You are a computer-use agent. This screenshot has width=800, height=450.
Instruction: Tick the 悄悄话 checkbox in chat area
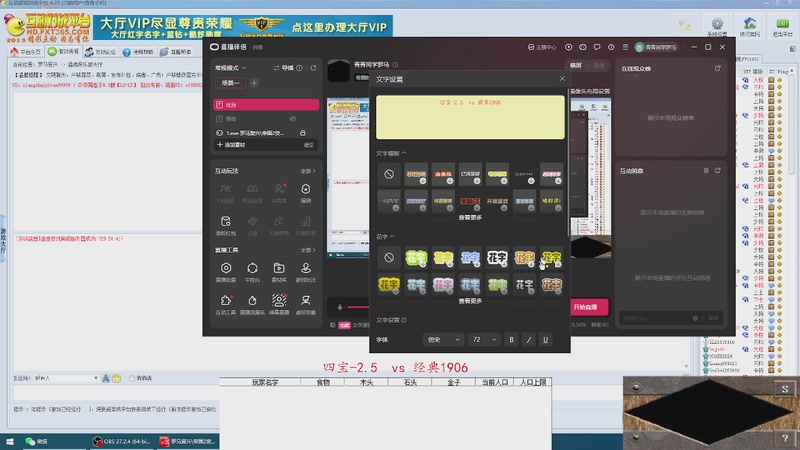pyautogui.click(x=132, y=378)
